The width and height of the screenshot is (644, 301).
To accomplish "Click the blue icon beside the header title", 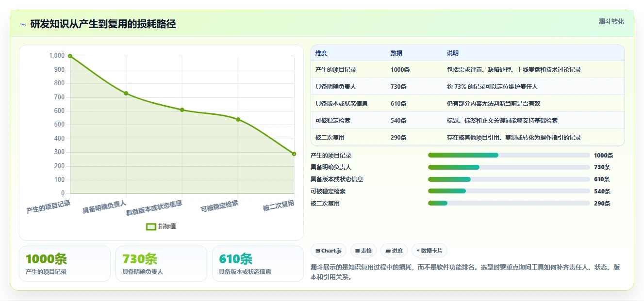I will (x=23, y=24).
